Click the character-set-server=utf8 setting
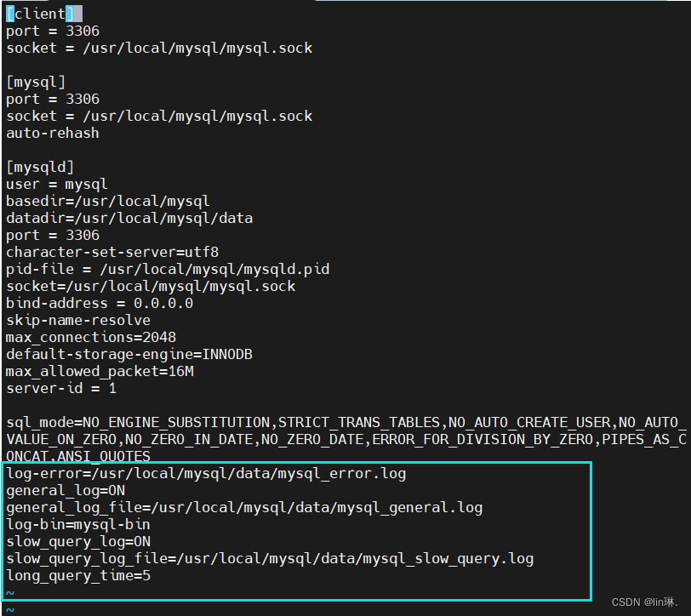 111,252
